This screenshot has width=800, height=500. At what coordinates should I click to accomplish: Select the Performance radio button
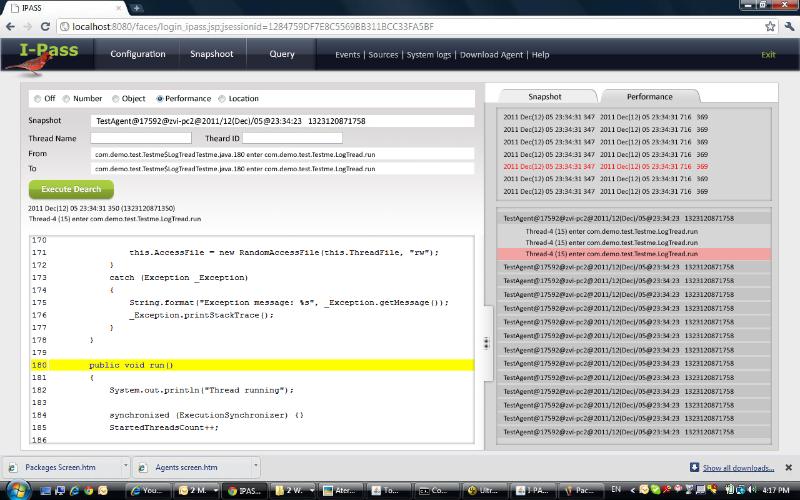pos(160,98)
